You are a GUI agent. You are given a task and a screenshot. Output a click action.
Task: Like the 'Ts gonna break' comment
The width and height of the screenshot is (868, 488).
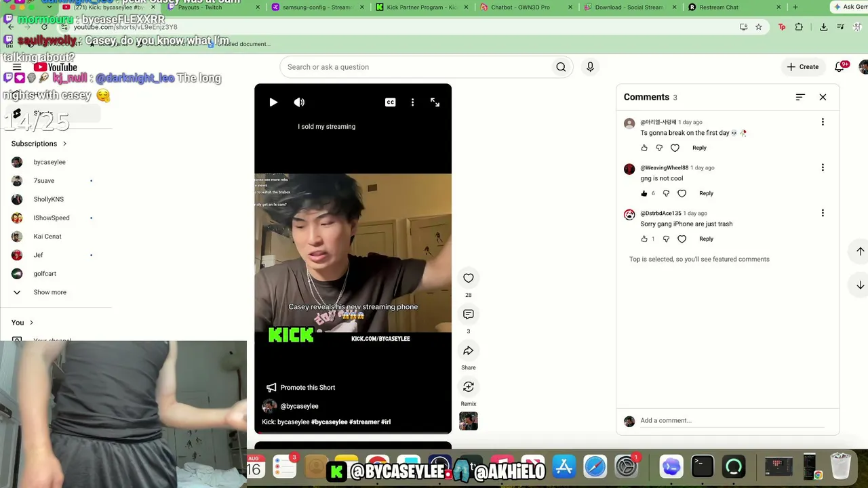(x=644, y=148)
